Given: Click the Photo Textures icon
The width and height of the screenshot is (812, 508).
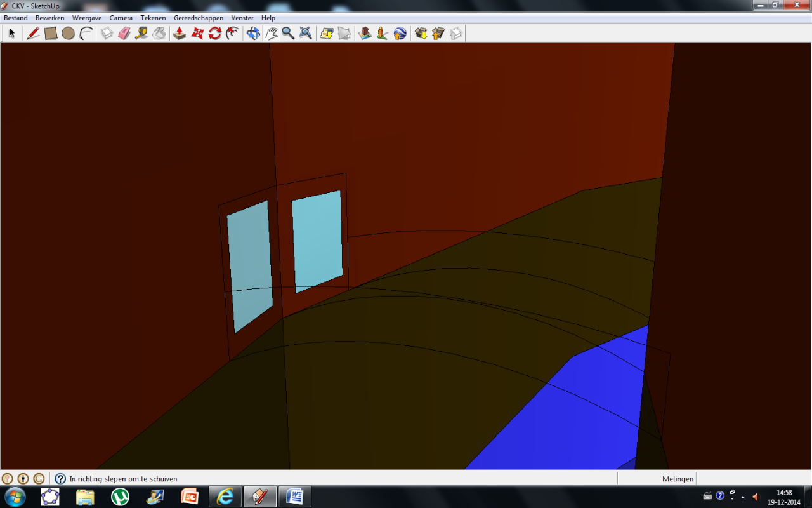Looking at the screenshot, I should pos(382,34).
